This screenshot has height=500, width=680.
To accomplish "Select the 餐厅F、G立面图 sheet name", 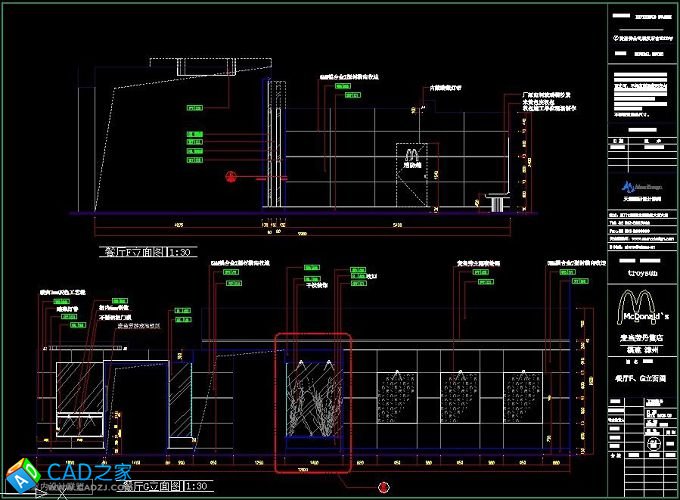I will click(642, 380).
